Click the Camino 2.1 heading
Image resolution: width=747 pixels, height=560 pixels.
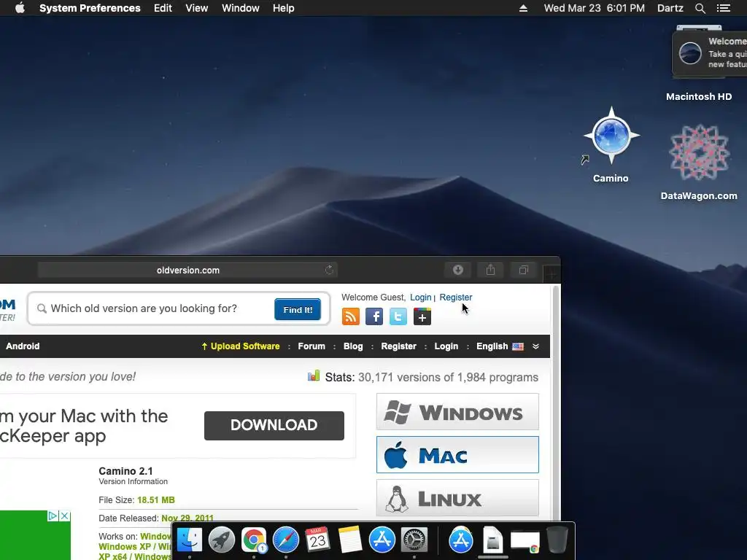point(125,471)
